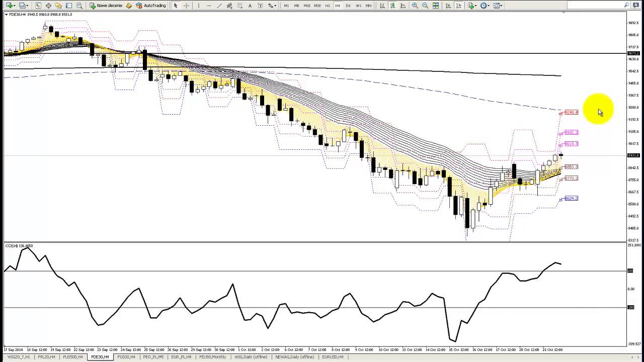Viewport: 644px width, 362px height.
Task: Open the New Chart toolbar icon
Action: click(9, 6)
